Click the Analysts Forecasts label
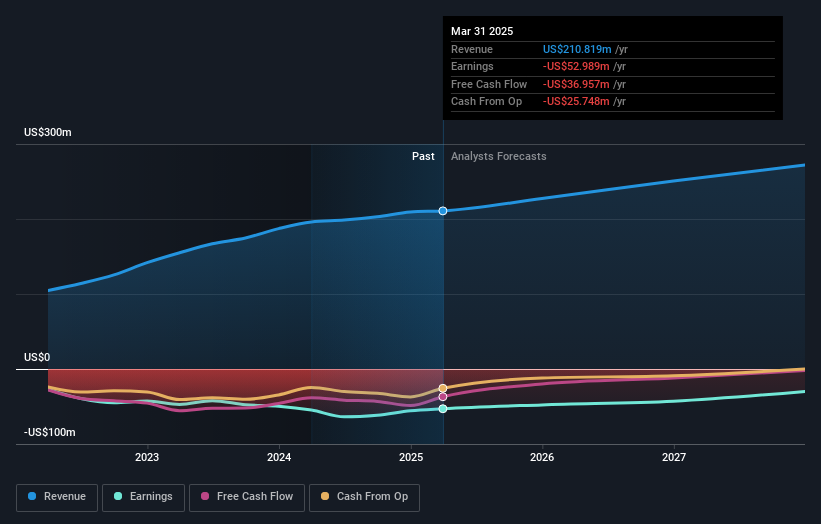821x524 pixels. pyautogui.click(x=498, y=157)
